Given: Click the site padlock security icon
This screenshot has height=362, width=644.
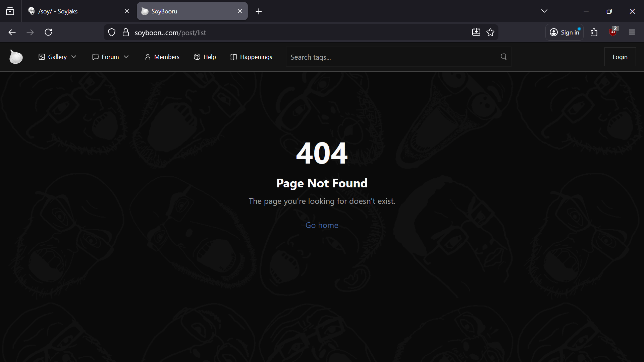Looking at the screenshot, I should (x=126, y=32).
